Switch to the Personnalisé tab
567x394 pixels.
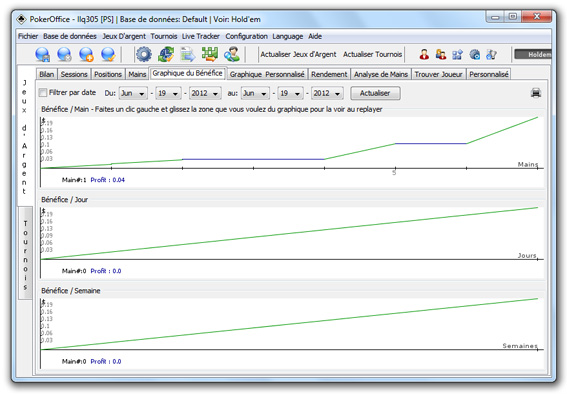pos(489,74)
